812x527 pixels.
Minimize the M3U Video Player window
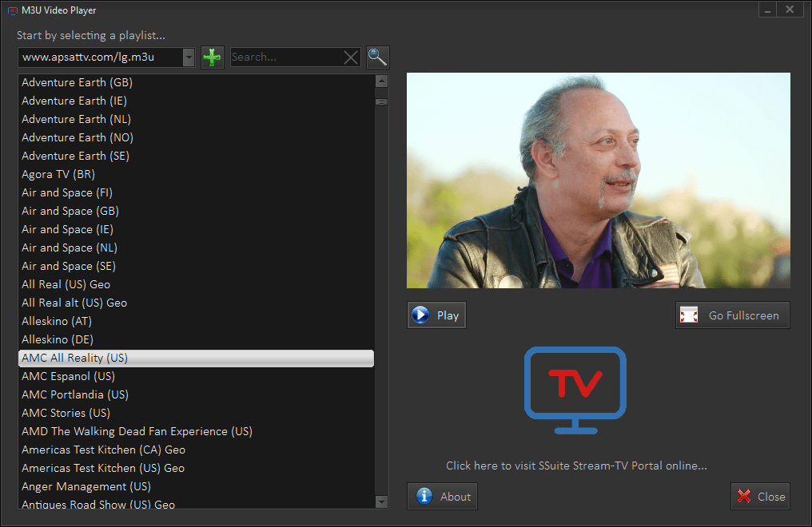(x=767, y=10)
